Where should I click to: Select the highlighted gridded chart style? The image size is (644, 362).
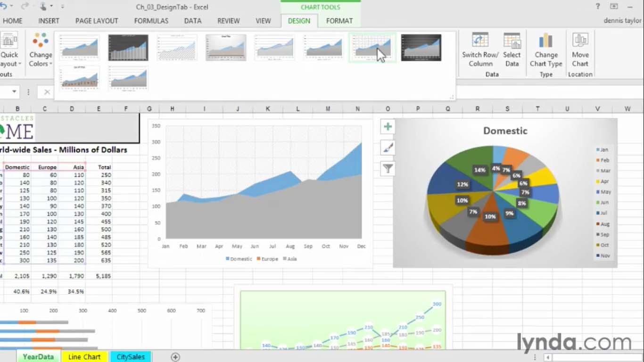point(372,48)
